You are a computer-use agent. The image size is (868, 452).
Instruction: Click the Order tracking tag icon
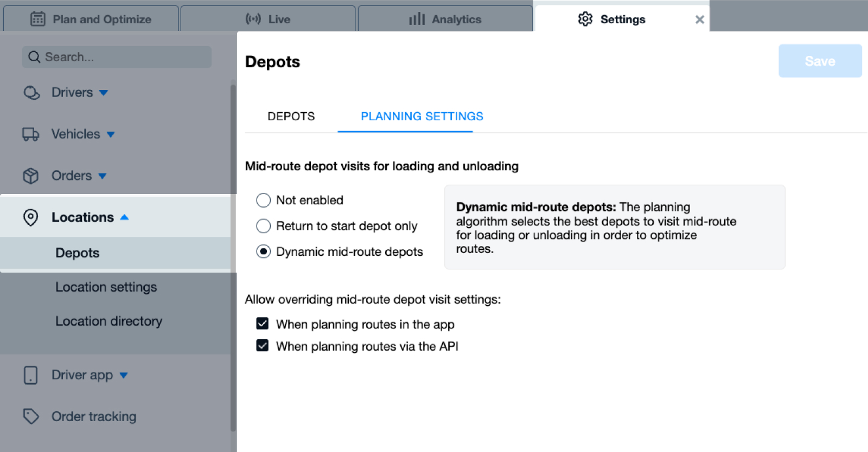tap(30, 416)
